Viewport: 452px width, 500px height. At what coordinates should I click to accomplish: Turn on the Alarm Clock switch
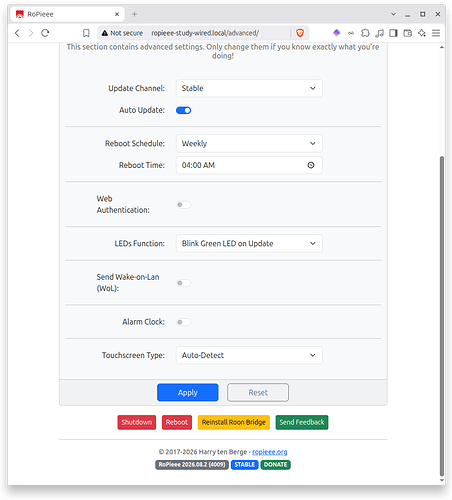point(183,322)
